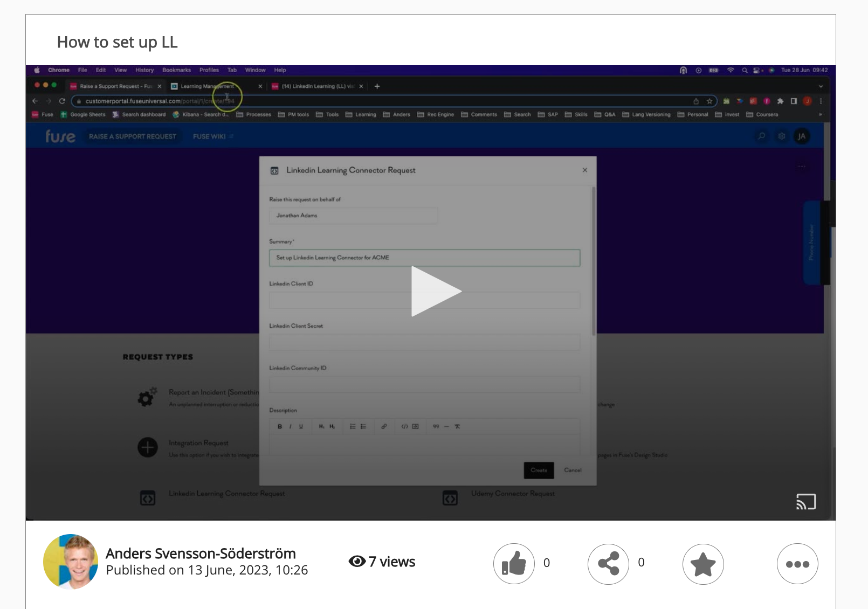Apply Heading 1 in the Description editor
The image size is (868, 609).
[x=320, y=426]
